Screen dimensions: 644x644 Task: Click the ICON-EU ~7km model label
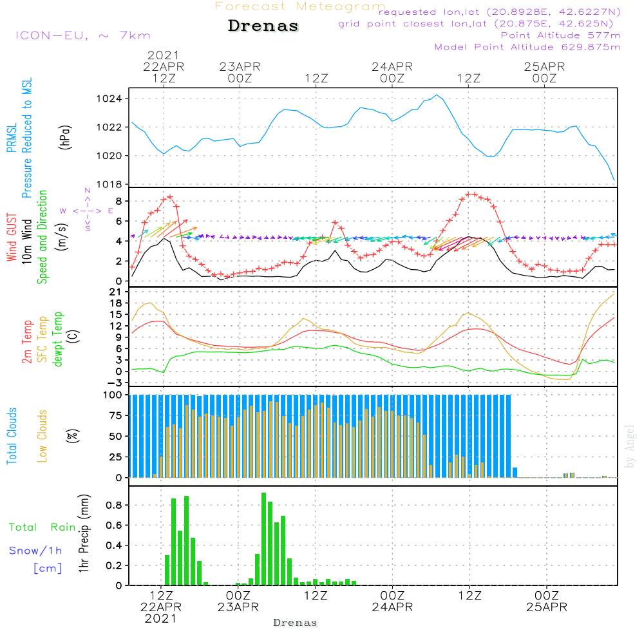click(83, 35)
